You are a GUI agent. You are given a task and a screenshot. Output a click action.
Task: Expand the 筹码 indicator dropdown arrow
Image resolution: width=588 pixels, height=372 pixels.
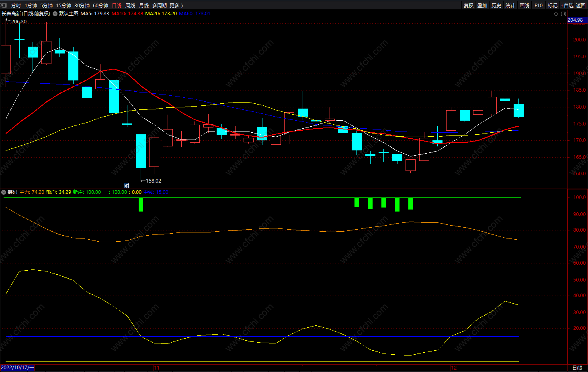click(x=4, y=192)
